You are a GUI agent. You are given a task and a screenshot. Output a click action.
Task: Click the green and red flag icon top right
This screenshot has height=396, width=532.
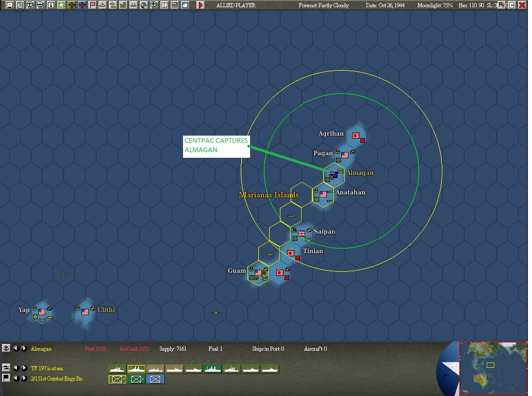pyautogui.click(x=502, y=5)
